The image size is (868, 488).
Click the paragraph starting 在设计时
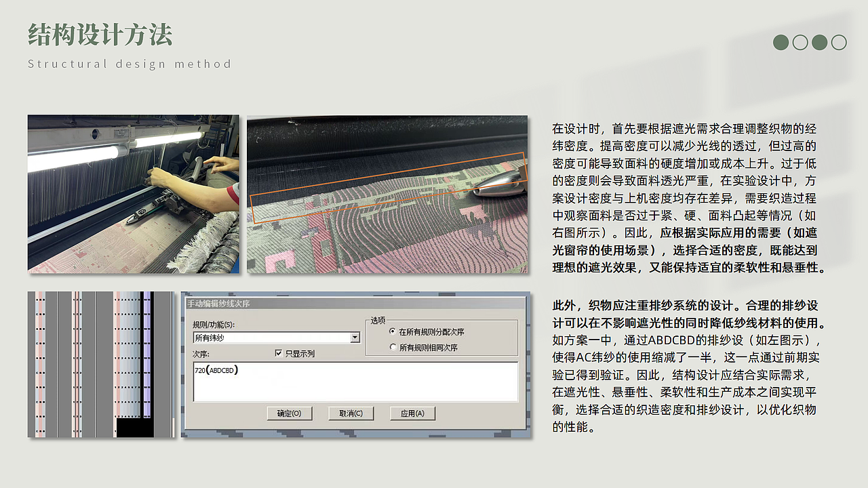[x=689, y=198]
